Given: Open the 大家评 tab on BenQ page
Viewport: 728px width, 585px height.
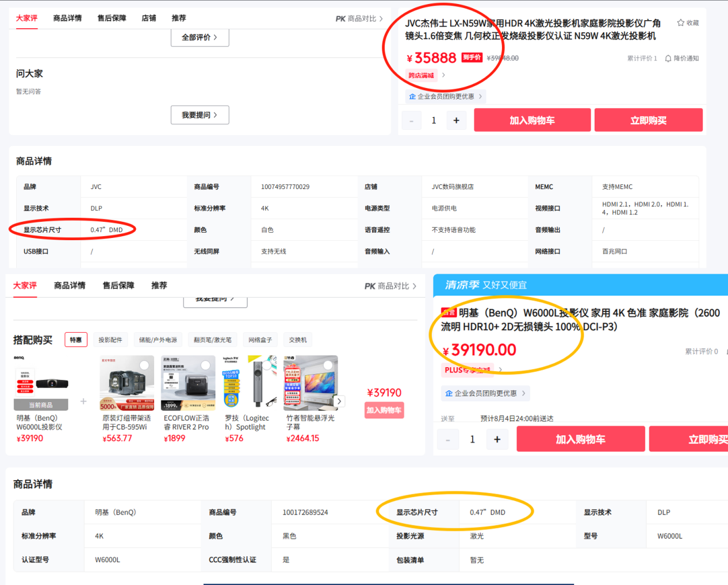Looking at the screenshot, I should [25, 286].
